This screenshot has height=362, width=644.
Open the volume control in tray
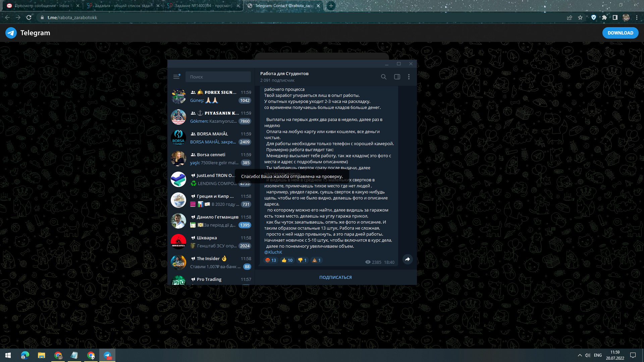pos(588,355)
